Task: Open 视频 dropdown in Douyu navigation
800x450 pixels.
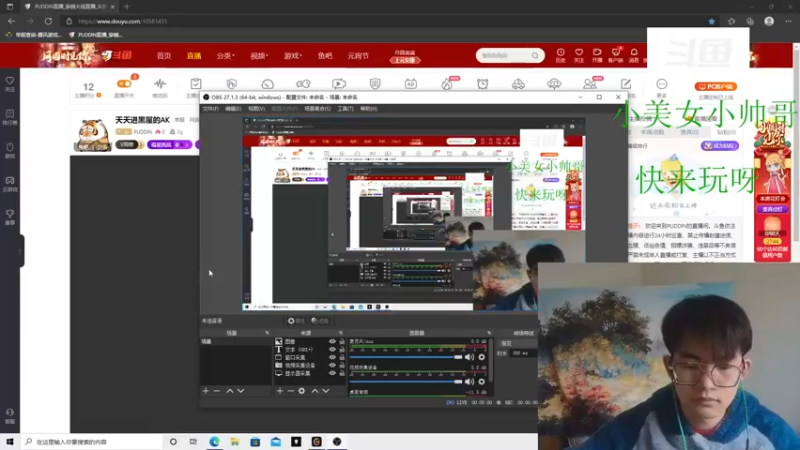Action: [259, 56]
